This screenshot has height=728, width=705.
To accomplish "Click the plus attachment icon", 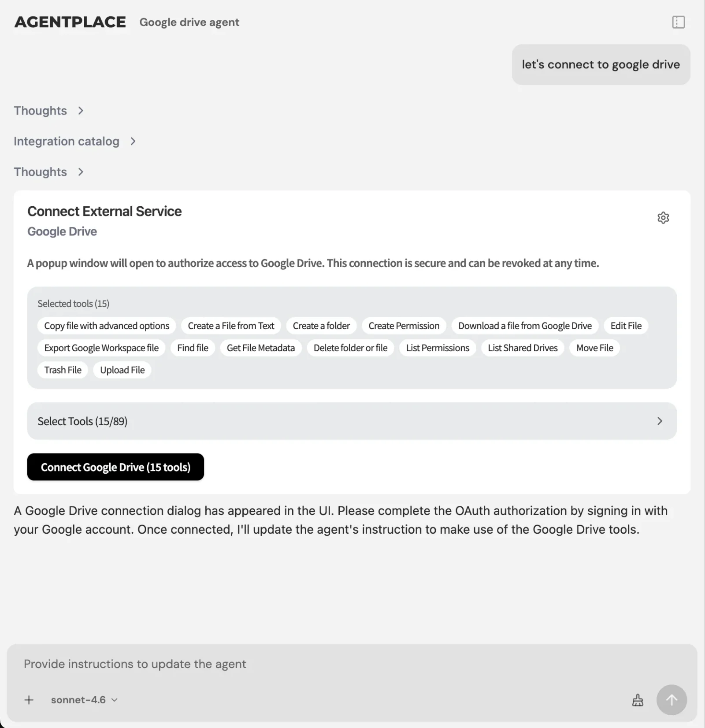I will [29, 700].
